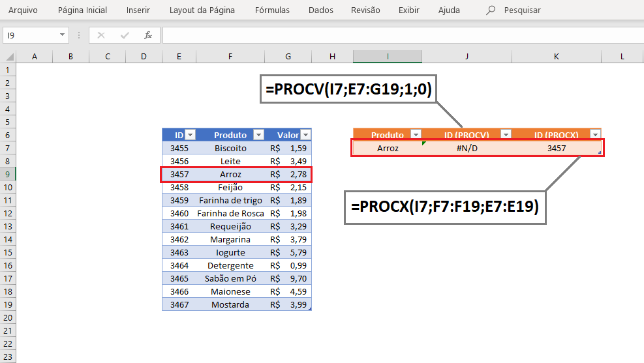This screenshot has width=644, height=363.
Task: Expand the Name Box dropdown arrow
Action: [x=62, y=35]
